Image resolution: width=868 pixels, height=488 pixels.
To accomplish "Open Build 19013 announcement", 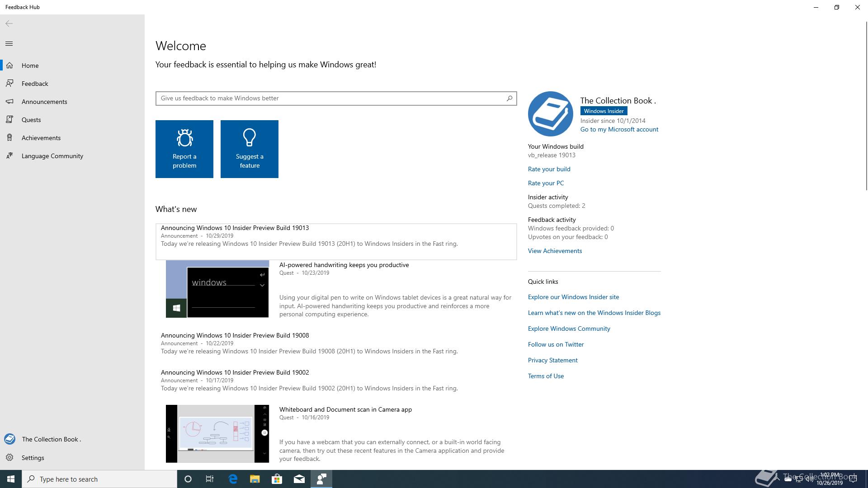I will pyautogui.click(x=336, y=241).
